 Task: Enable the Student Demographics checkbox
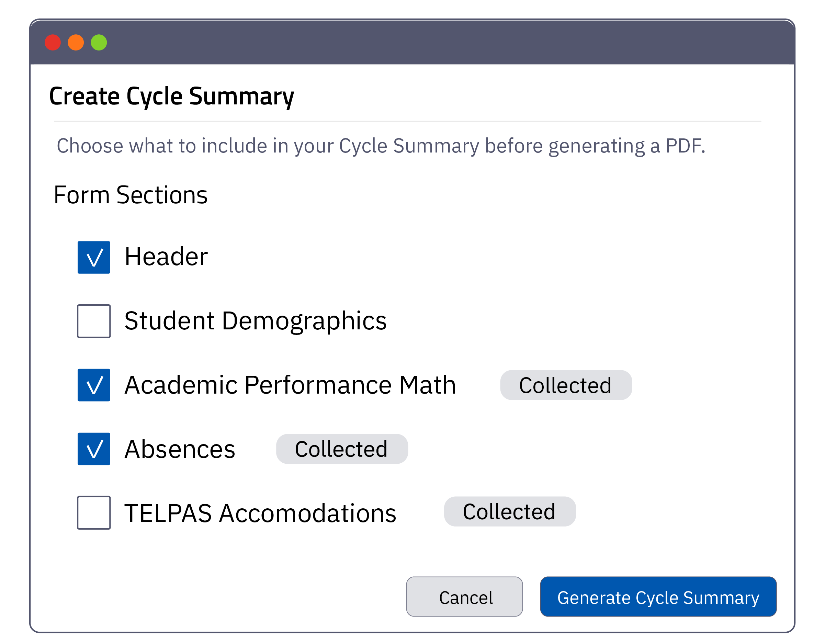(94, 321)
